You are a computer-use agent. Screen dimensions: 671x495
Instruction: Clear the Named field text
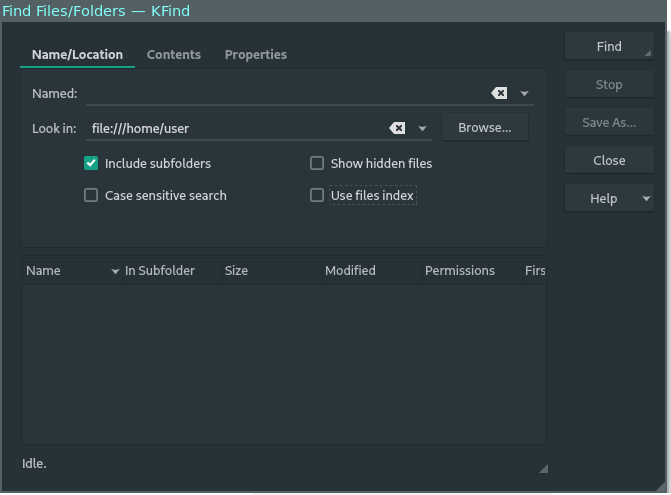pos(499,93)
